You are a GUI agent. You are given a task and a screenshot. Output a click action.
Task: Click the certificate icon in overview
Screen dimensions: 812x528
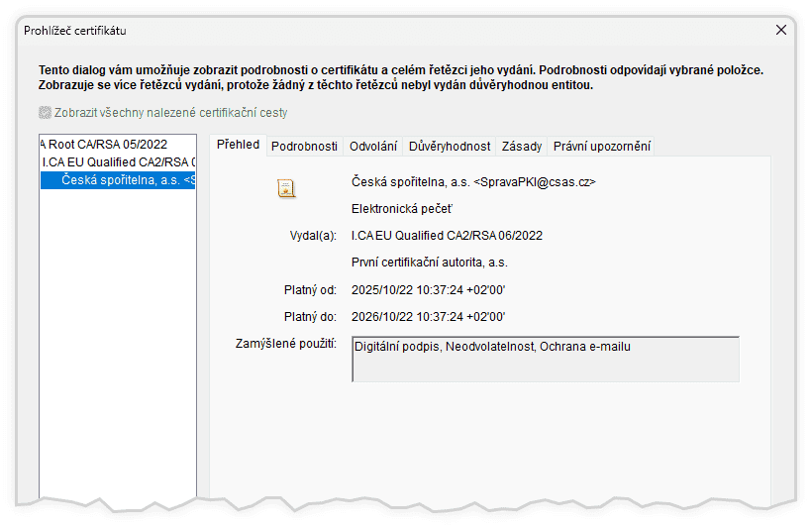click(286, 188)
